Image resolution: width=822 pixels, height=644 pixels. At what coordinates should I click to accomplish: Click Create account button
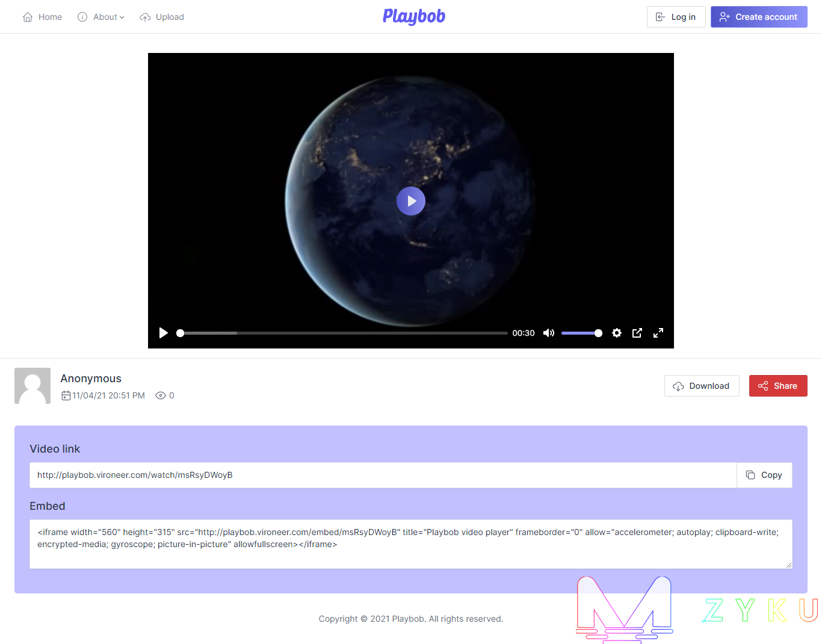[759, 17]
